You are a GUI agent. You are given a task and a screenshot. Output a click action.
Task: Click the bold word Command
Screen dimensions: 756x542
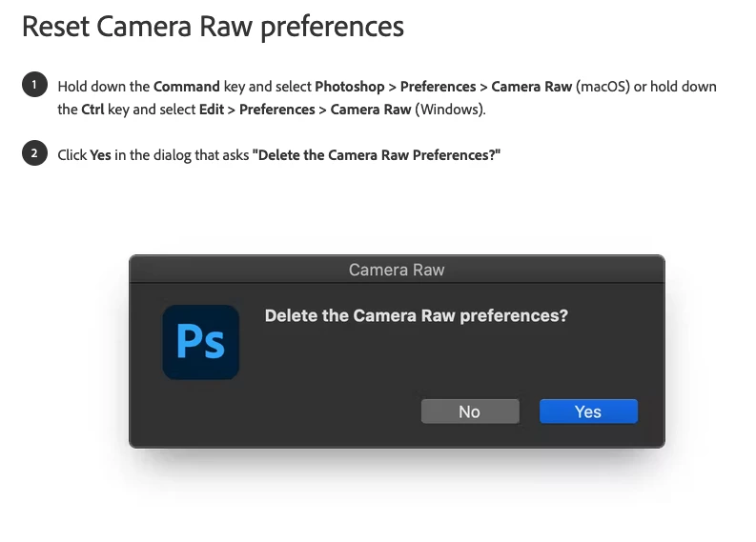click(187, 87)
